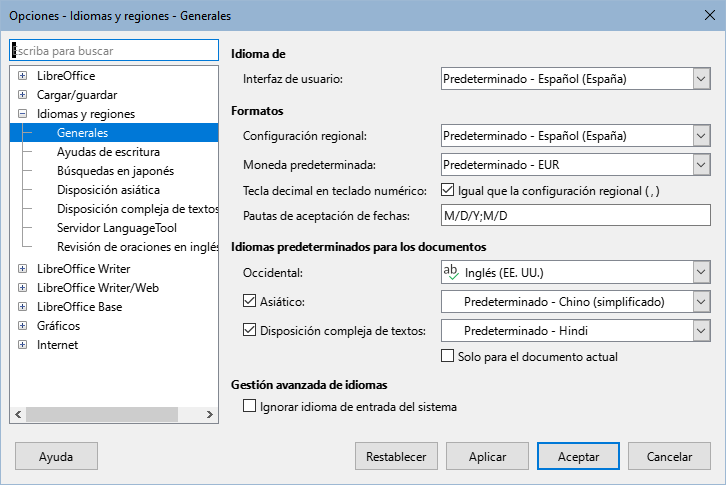This screenshot has height=485, width=726.
Task: Expand the LibreOffice Writer/Web node
Action: (x=22, y=287)
